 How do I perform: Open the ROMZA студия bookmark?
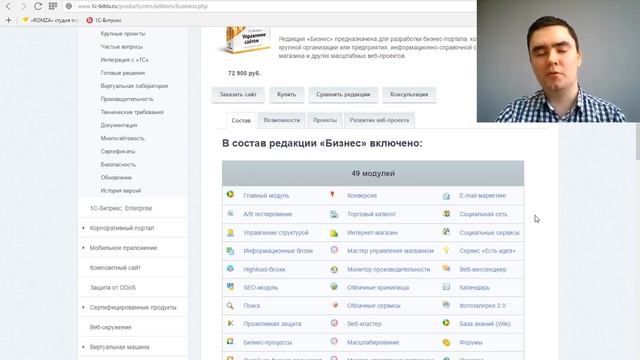pos(50,20)
